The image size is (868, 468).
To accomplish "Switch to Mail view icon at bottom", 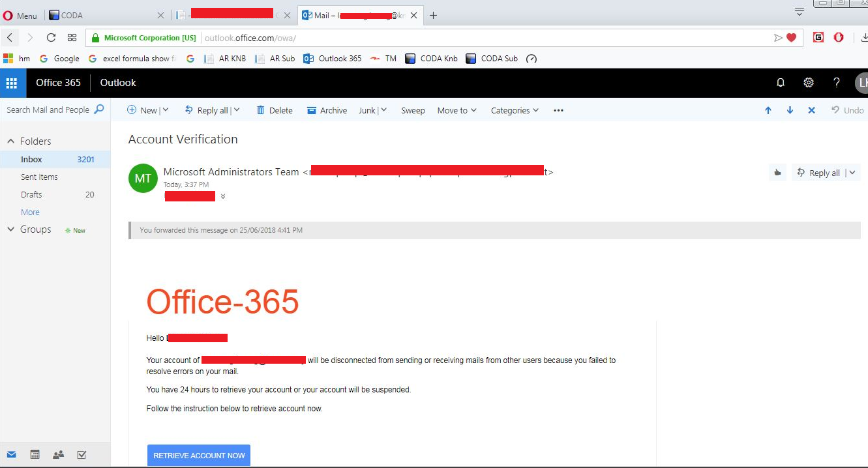I will point(11,455).
